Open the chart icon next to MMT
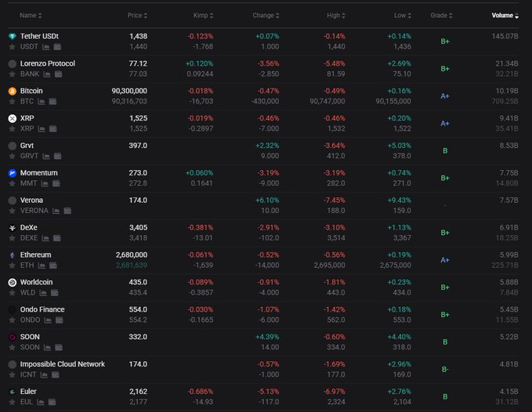 (45, 183)
